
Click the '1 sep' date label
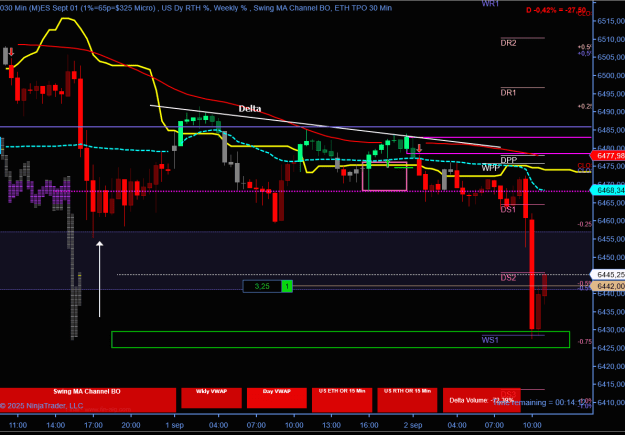175,425
